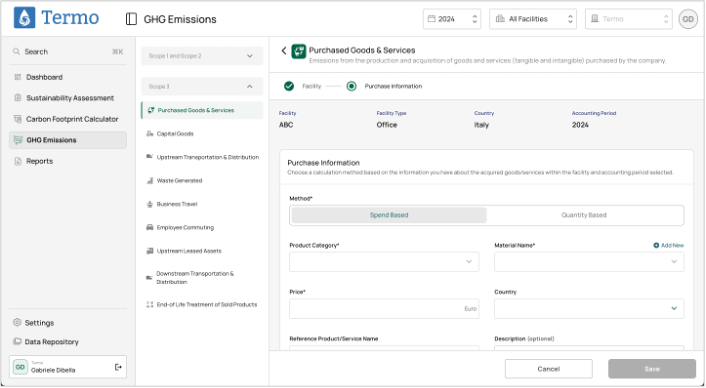This screenshot has width=706, height=388.
Task: Select the Quantity Based method
Action: point(584,215)
